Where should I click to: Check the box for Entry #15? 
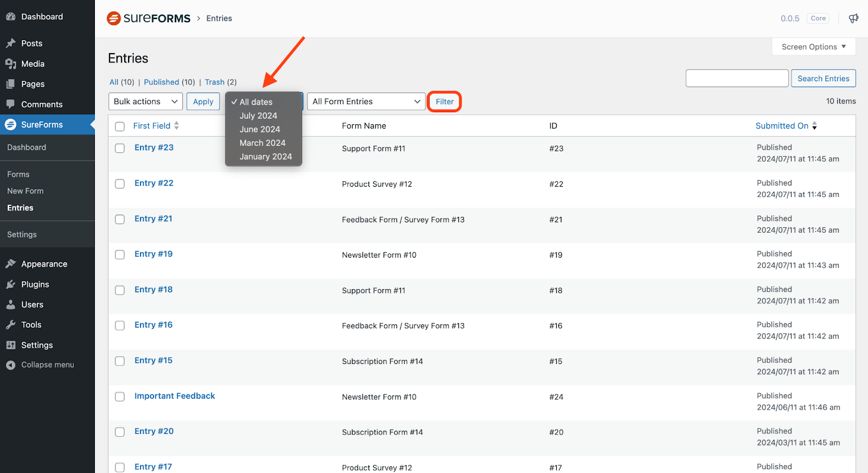coord(120,361)
